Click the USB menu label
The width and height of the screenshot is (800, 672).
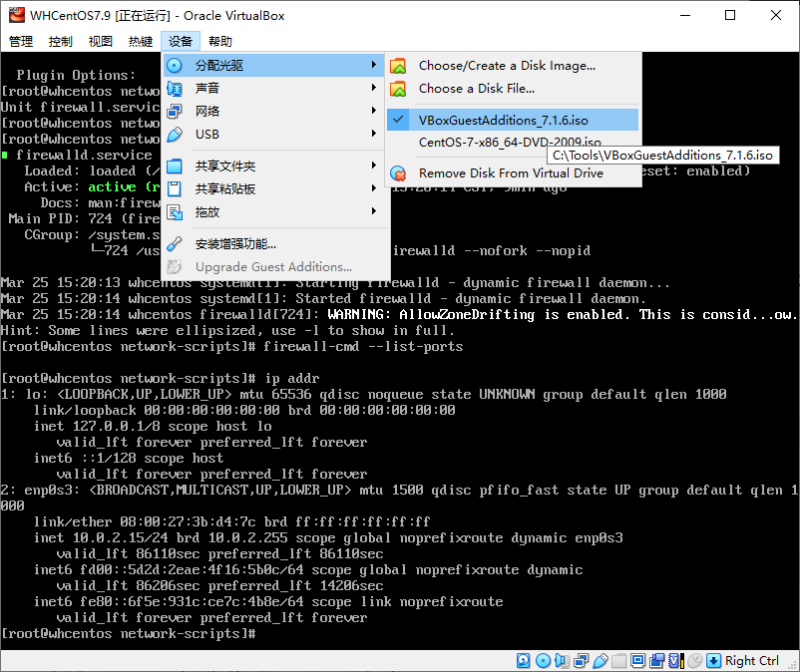click(207, 135)
